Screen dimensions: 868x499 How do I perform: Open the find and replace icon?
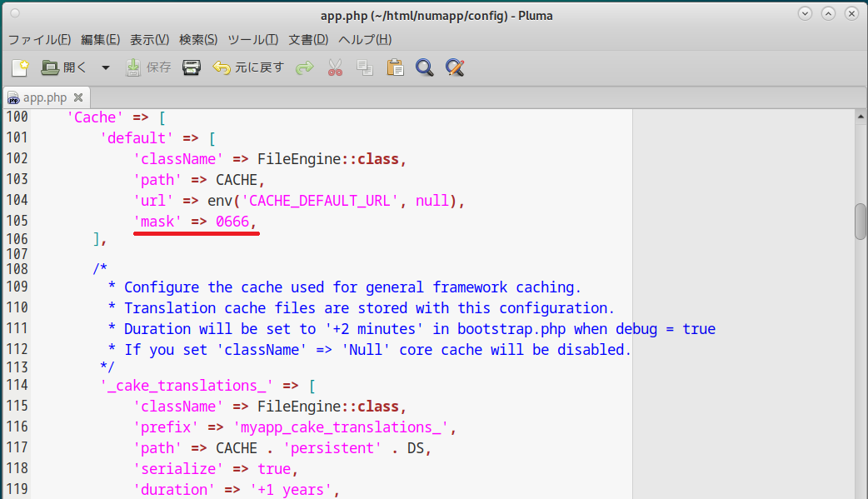pos(454,67)
